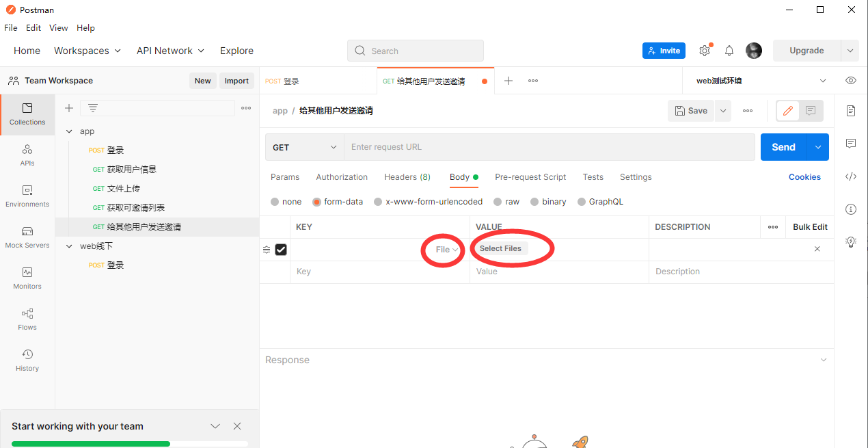Open the Environments sidebar panel
This screenshot has width=868, height=448.
[27, 196]
